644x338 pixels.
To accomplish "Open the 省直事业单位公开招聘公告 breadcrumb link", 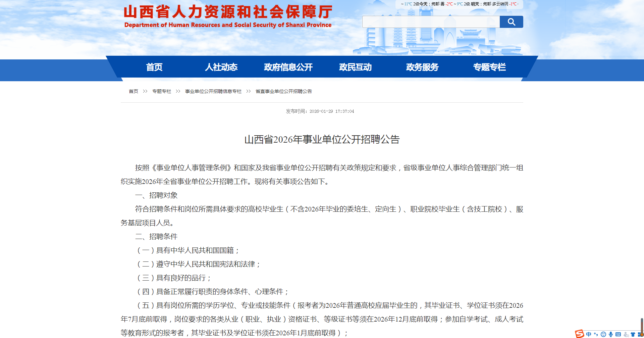I will [284, 91].
